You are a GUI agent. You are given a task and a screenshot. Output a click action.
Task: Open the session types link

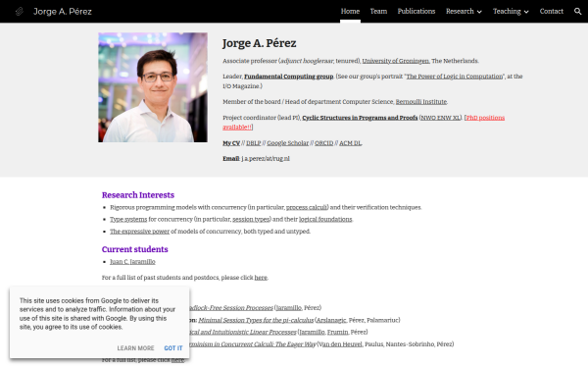[x=251, y=219]
